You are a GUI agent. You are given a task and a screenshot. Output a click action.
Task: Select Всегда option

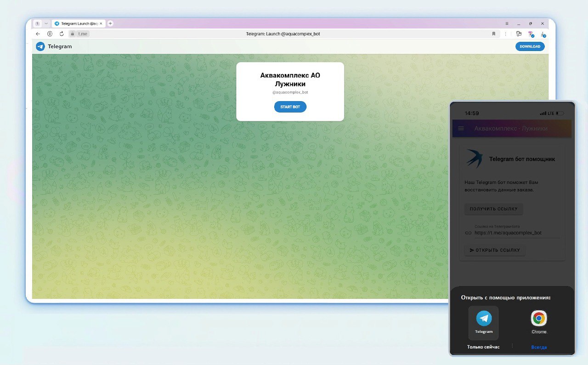click(539, 347)
